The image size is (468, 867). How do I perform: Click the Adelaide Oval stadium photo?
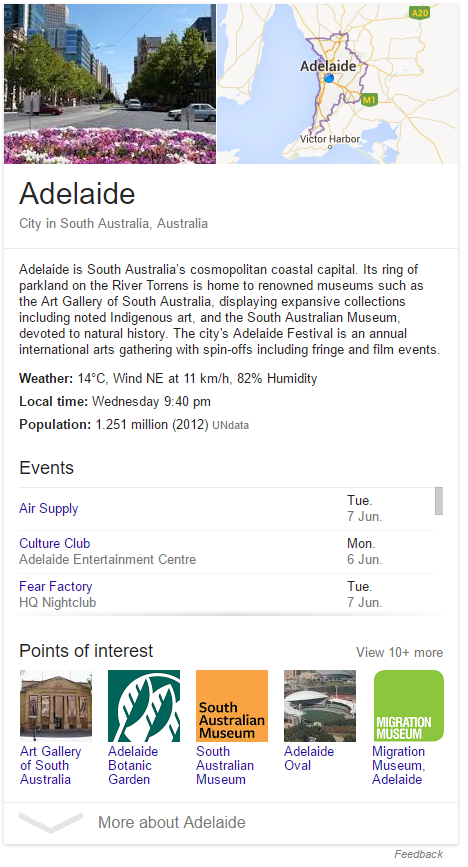pos(320,706)
